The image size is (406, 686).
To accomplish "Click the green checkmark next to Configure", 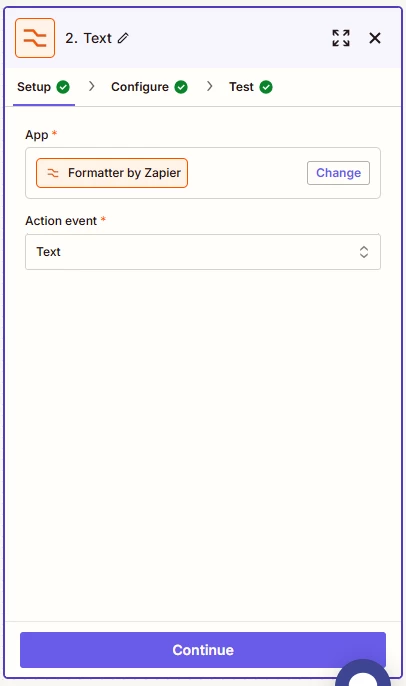I will pos(181,87).
